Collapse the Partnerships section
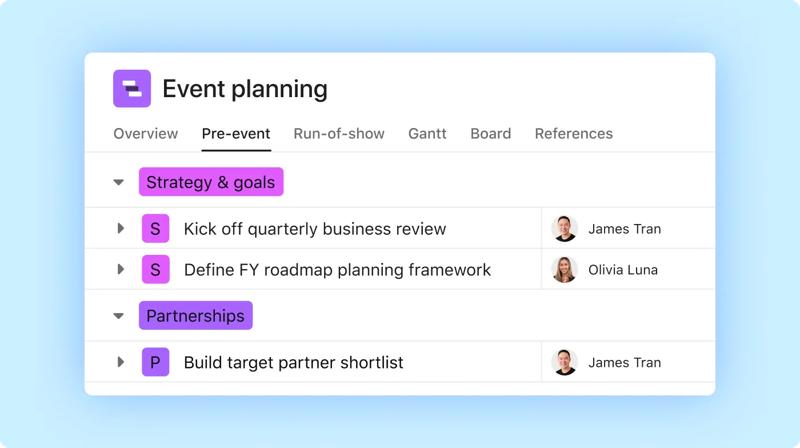This screenshot has width=800, height=448. 119,316
